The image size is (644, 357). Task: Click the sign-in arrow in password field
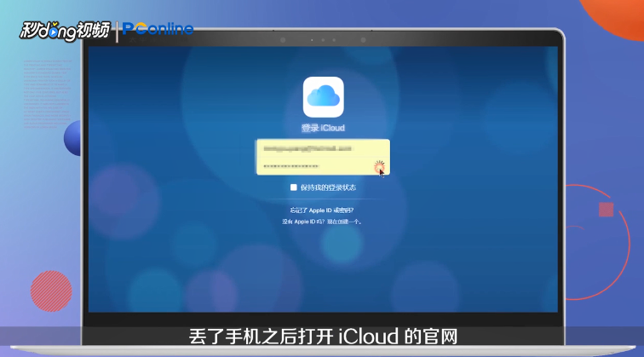pos(379,166)
